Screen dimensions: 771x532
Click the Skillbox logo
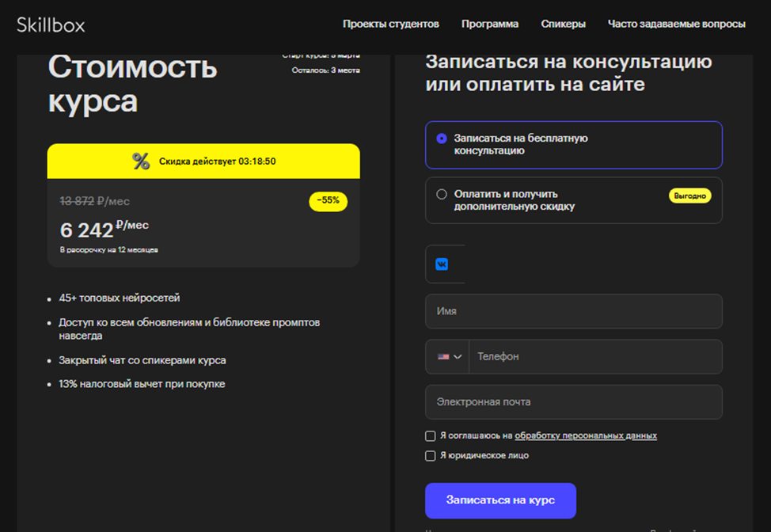51,25
